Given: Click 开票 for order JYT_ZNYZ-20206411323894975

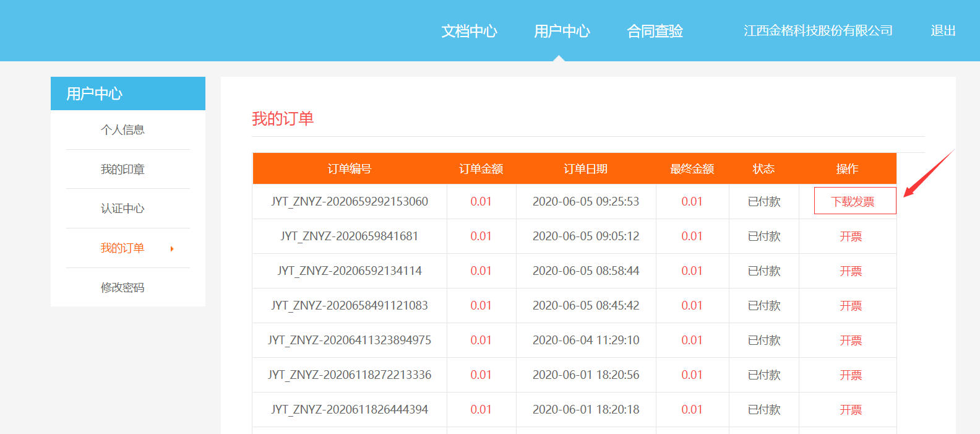Looking at the screenshot, I should coord(851,341).
